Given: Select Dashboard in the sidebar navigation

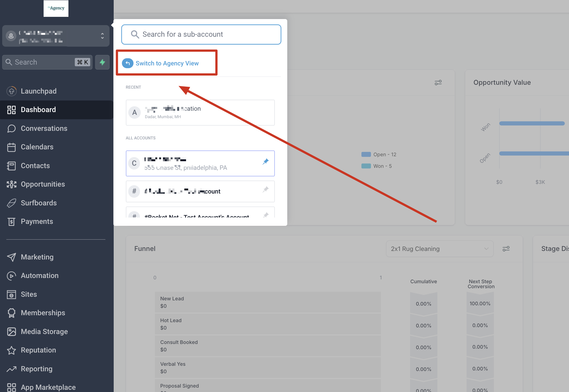Looking at the screenshot, I should coord(38,110).
